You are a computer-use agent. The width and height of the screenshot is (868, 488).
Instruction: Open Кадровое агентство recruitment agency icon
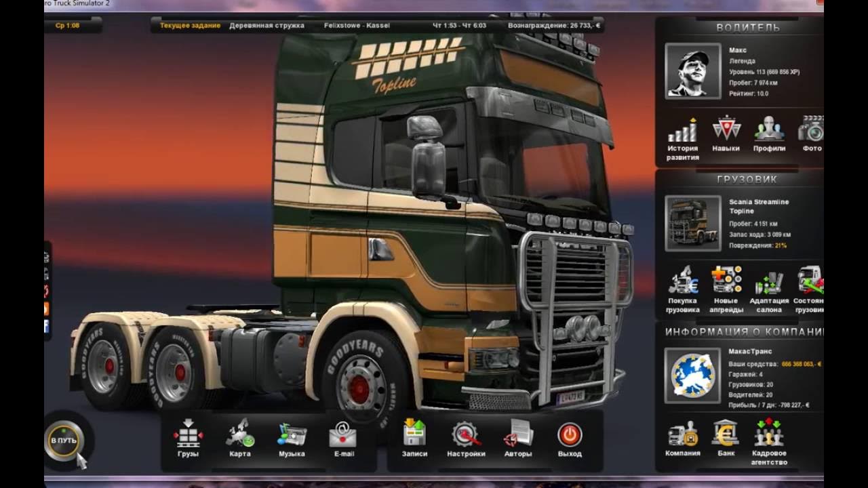pyautogui.click(x=769, y=433)
